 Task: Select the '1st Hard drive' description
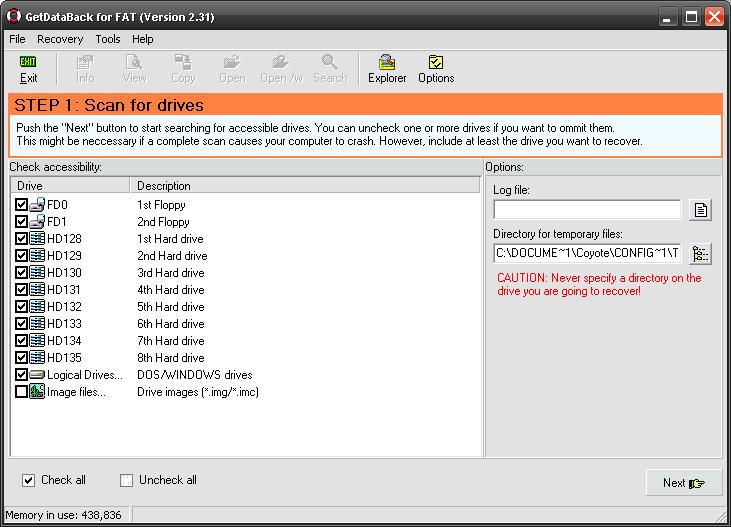170,239
